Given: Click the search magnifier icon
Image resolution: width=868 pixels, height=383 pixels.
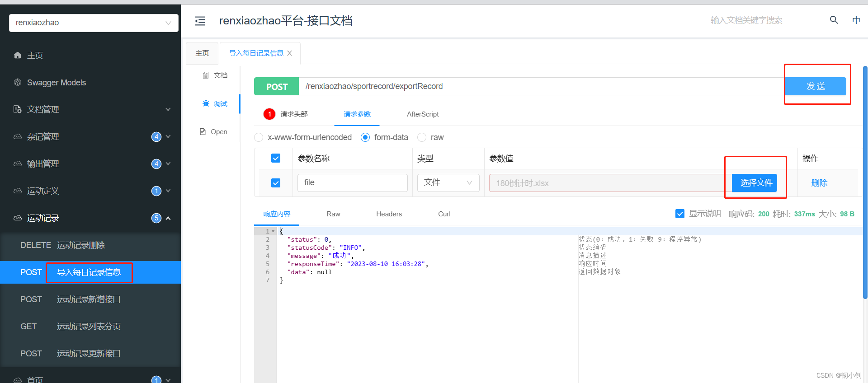Looking at the screenshot, I should click(x=834, y=20).
